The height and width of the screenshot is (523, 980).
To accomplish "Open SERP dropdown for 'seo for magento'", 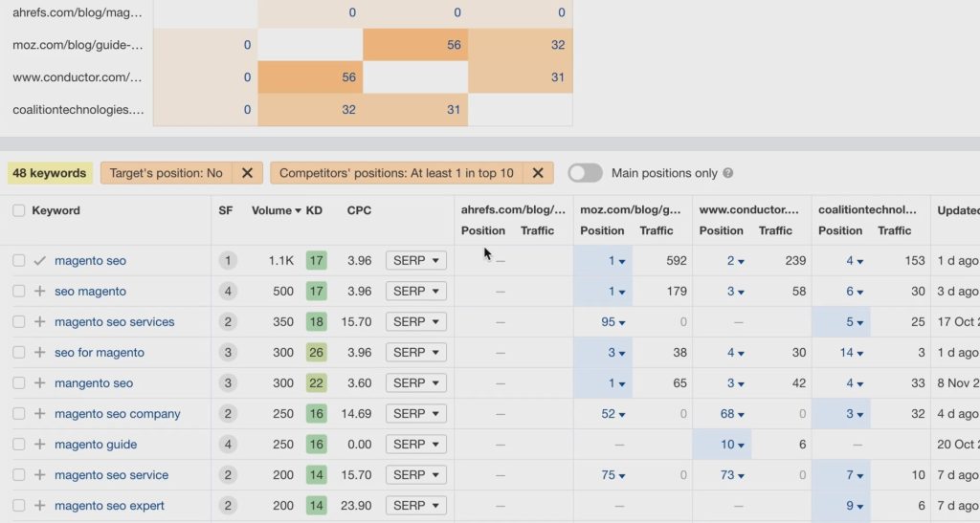I will [x=415, y=352].
